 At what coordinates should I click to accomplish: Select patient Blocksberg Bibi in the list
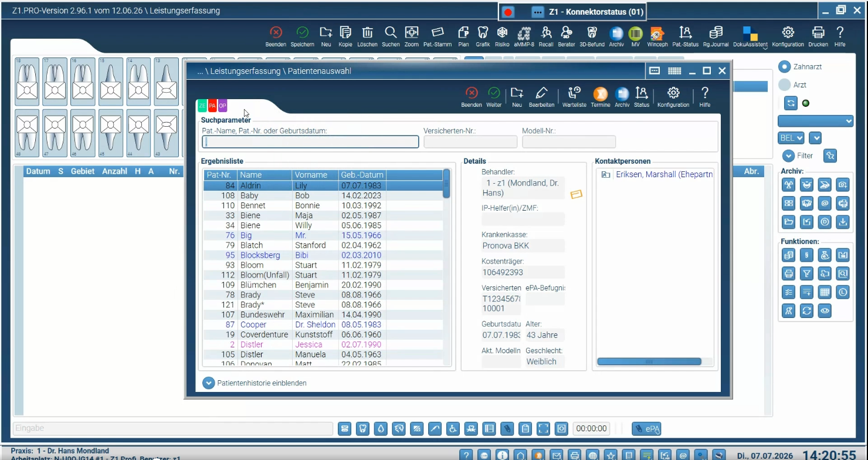[x=323, y=255]
